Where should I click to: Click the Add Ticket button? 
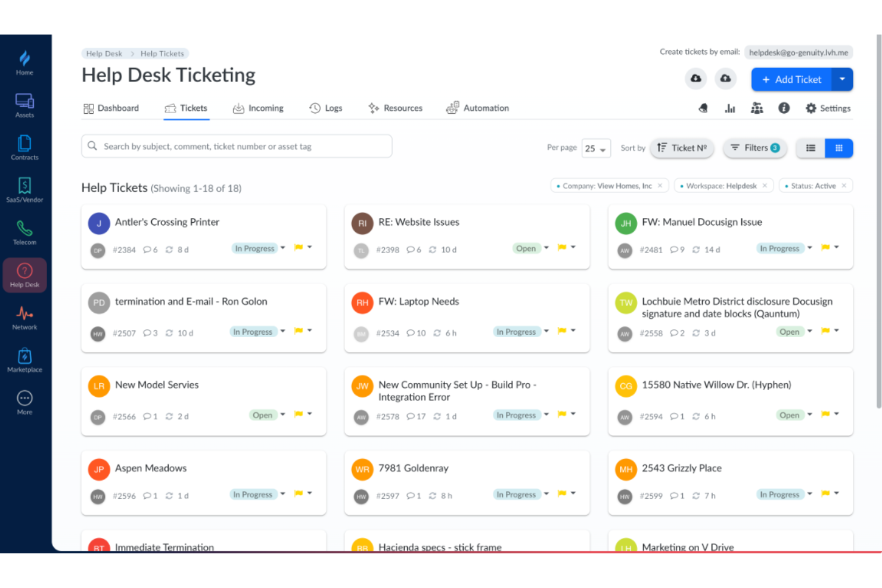(x=793, y=79)
